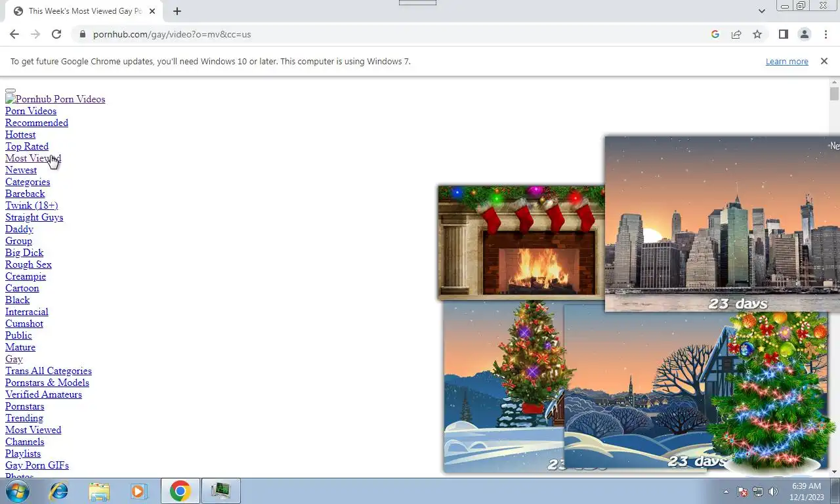Select the This Week's Most Viewed tab

tap(84, 11)
